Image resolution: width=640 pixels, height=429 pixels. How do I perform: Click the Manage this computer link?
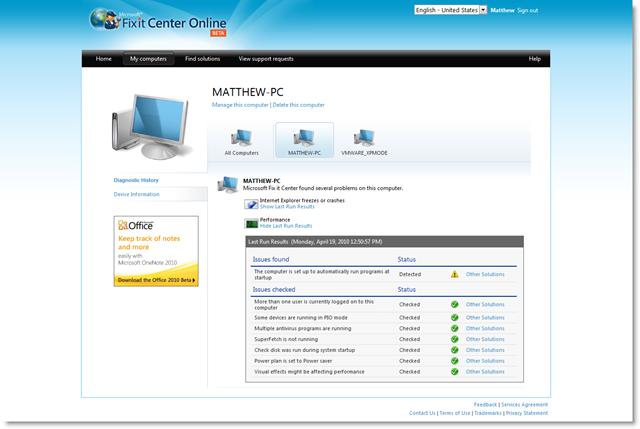click(x=240, y=105)
